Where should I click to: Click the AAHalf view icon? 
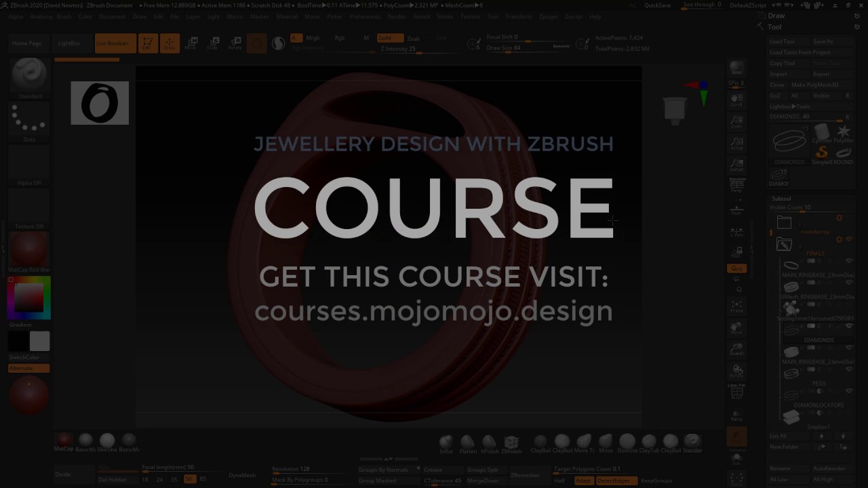(736, 165)
